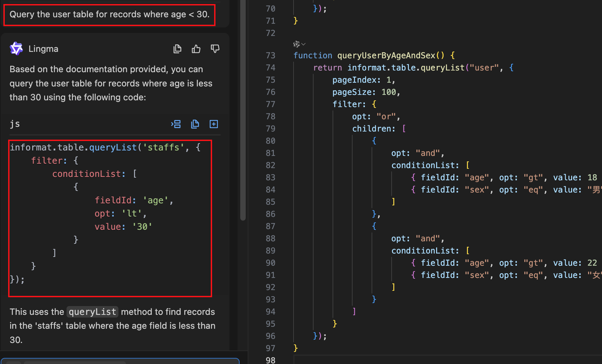Click the user query message about age < 30
This screenshot has width=602, height=364.
click(109, 15)
